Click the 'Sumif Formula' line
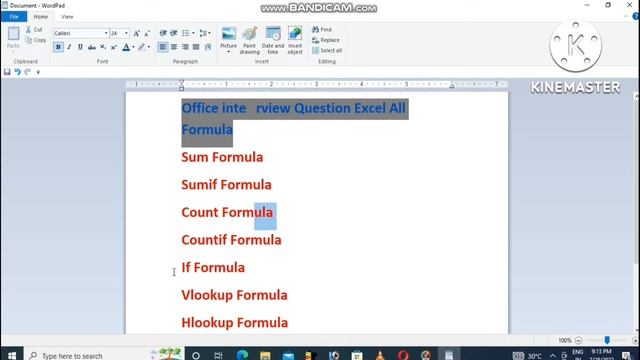Screen dimensions: 640x360 click(x=227, y=185)
